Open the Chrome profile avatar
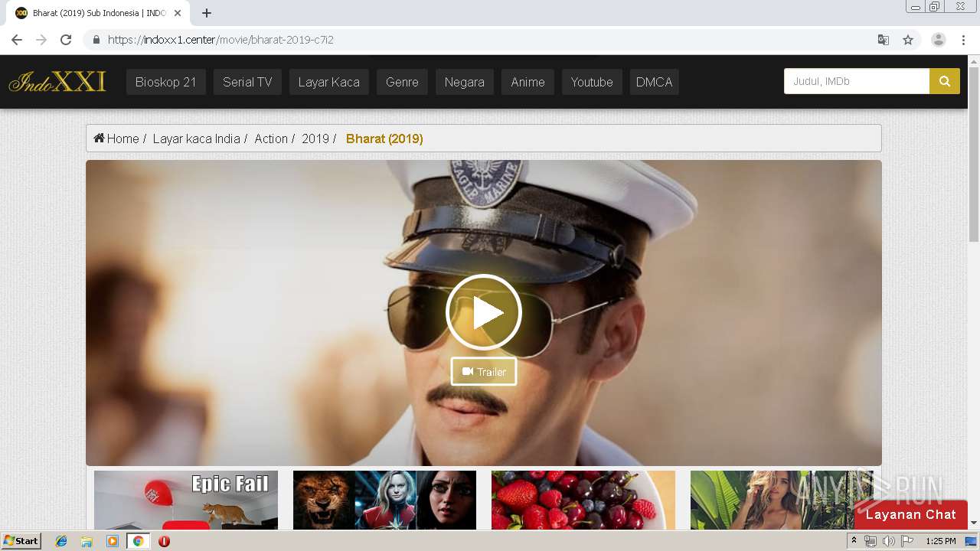980x551 pixels. pos(938,40)
